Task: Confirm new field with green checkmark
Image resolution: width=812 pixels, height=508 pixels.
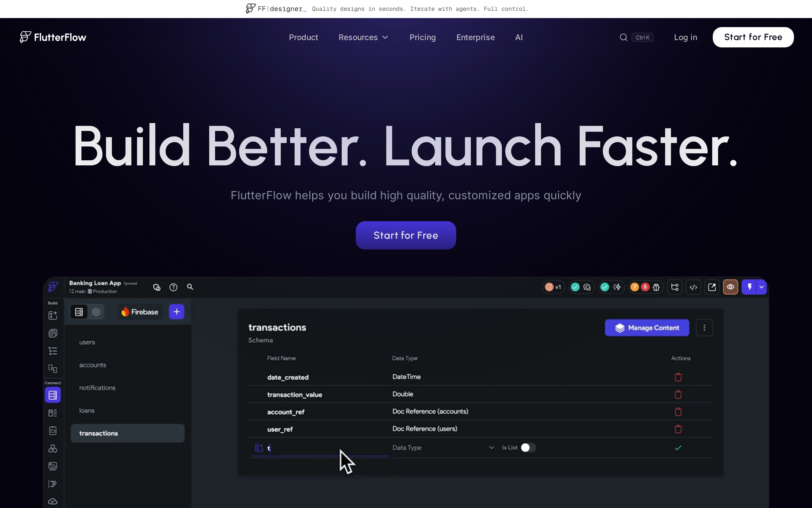Action: click(x=678, y=448)
